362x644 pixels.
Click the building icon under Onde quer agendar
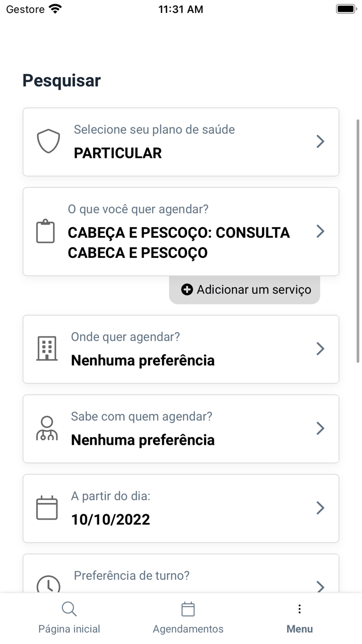tap(47, 348)
